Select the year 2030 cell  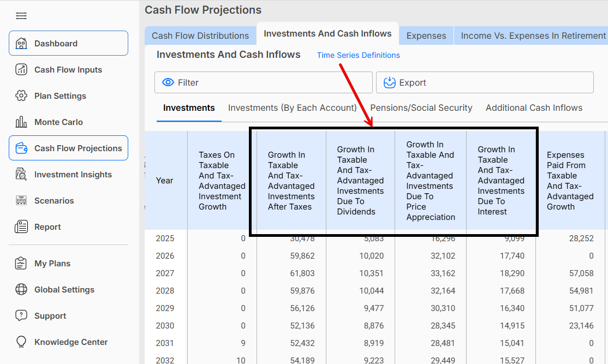(x=165, y=326)
